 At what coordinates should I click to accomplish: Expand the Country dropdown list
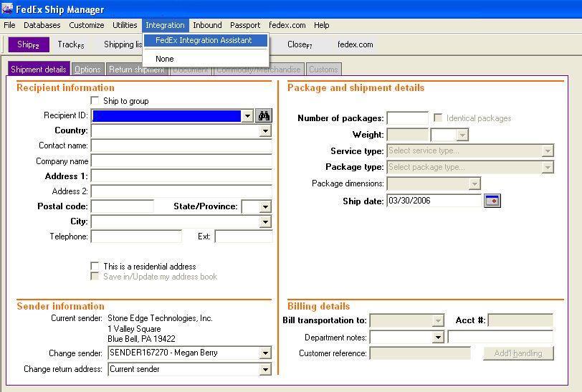point(265,131)
